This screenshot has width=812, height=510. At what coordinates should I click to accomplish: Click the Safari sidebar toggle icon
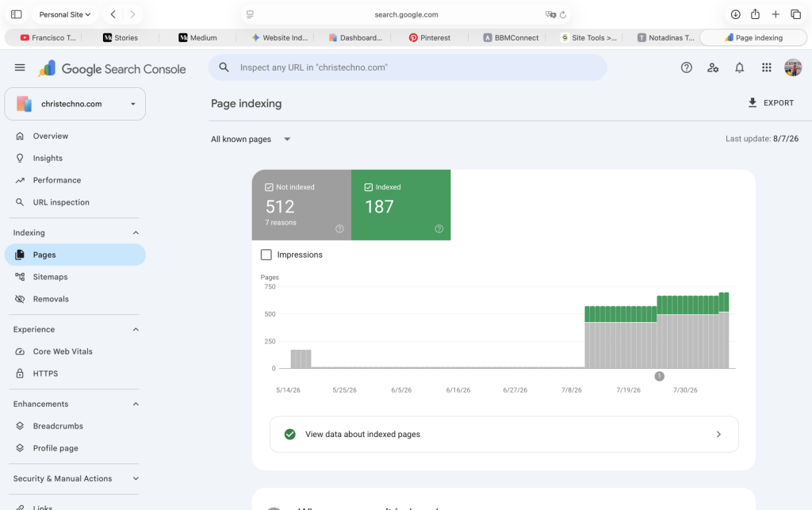pyautogui.click(x=17, y=14)
